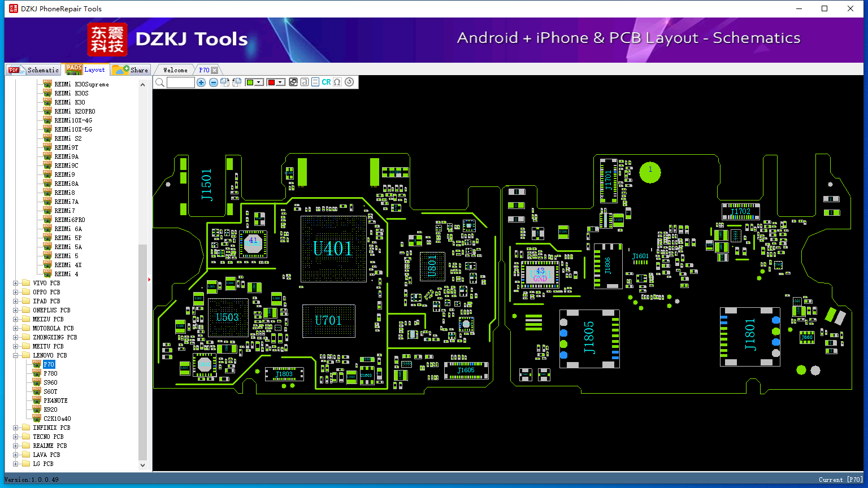Expand the VIVO PCB folder
868x488 pixels.
click(16, 283)
